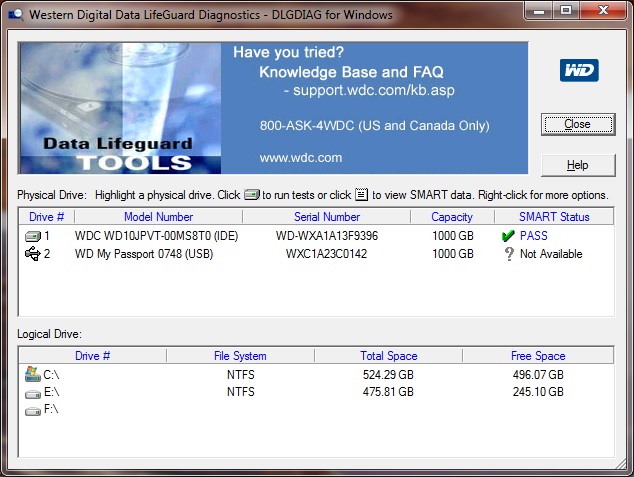Click the SMART Status column header
The height and width of the screenshot is (477, 634).
(554, 217)
